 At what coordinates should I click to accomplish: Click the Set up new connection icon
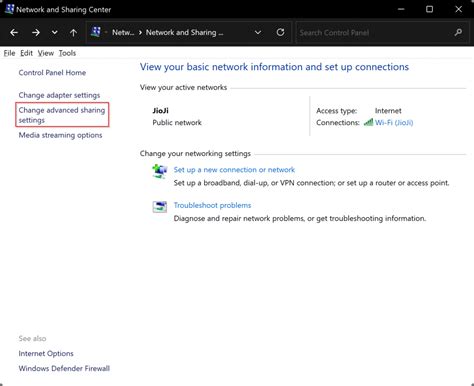[x=160, y=171]
